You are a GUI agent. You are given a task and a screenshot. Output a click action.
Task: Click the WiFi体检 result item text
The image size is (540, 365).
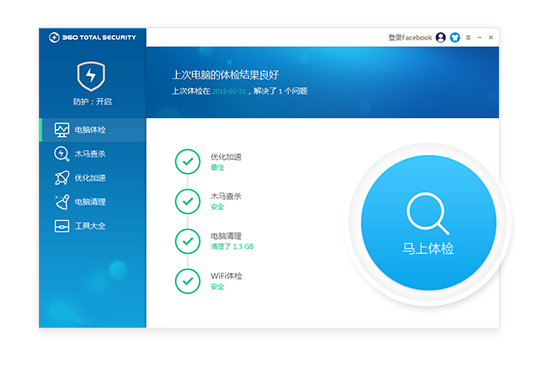click(x=226, y=276)
